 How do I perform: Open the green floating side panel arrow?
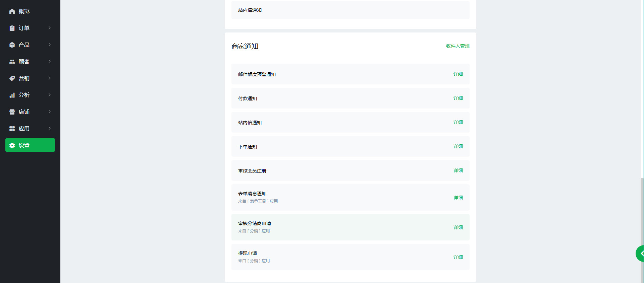coord(641,254)
